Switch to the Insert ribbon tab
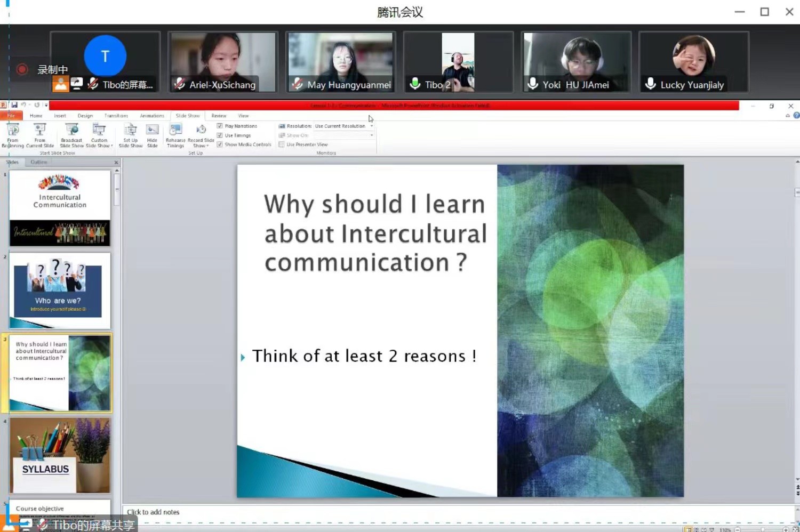The image size is (800, 532). pyautogui.click(x=60, y=116)
